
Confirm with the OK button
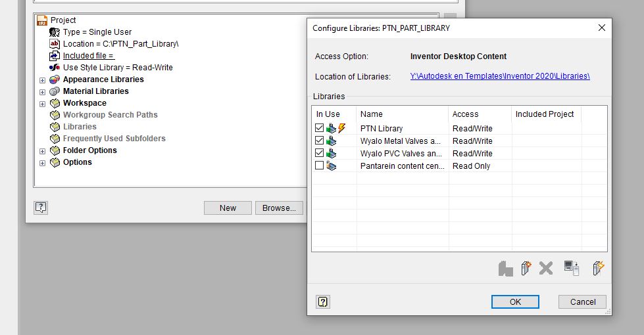point(515,301)
